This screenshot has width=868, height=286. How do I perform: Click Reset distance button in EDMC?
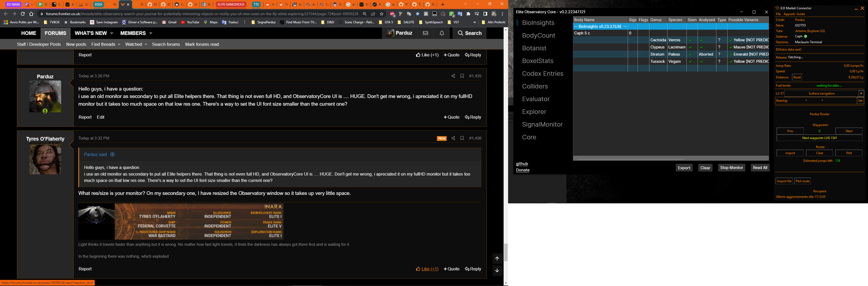797,77
